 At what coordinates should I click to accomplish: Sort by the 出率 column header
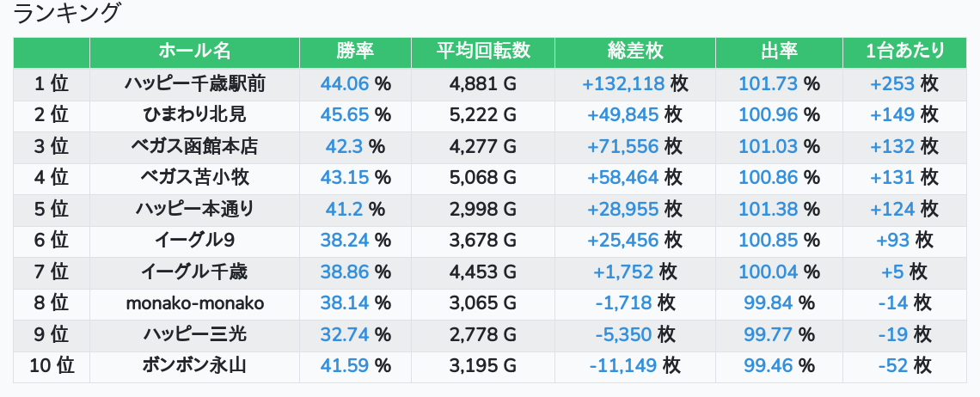pyautogui.click(x=779, y=52)
